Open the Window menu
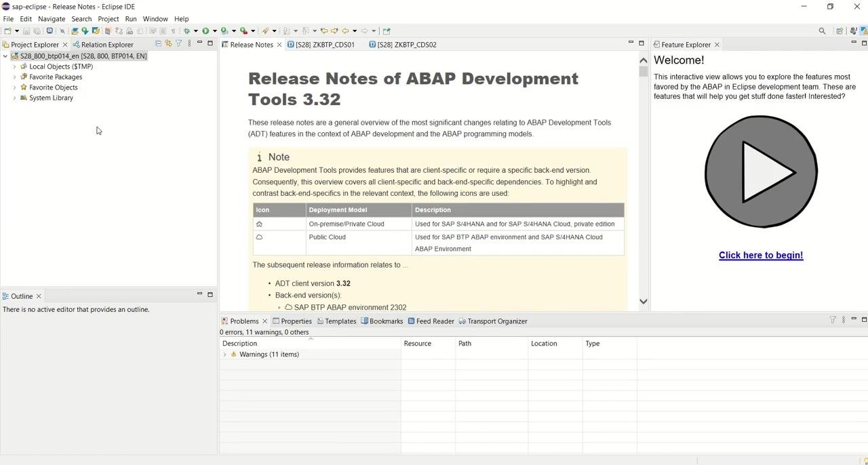This screenshot has height=465, width=868. point(155,19)
